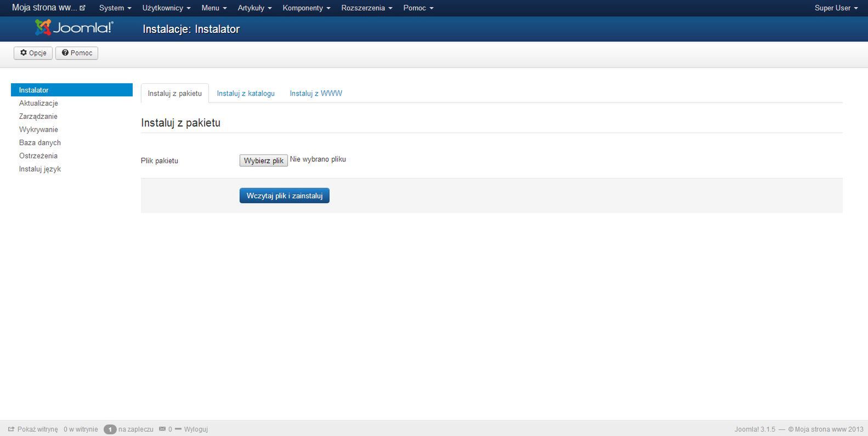The height and width of the screenshot is (436, 868).
Task: Click Wyloguj link in footer
Action: tap(196, 429)
